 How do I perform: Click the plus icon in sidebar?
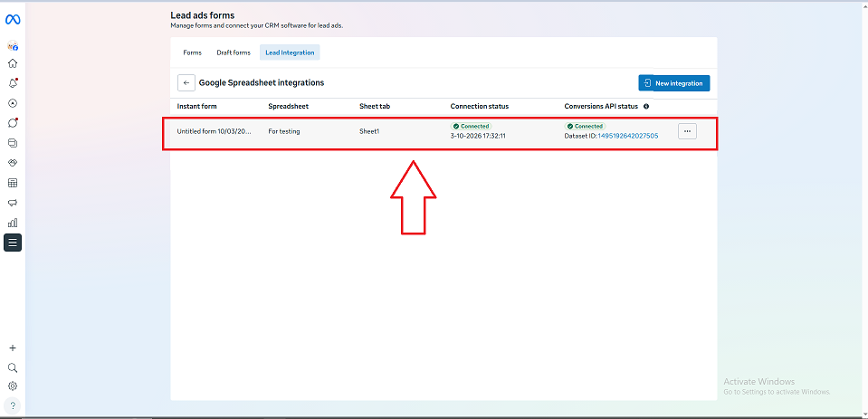click(x=13, y=348)
